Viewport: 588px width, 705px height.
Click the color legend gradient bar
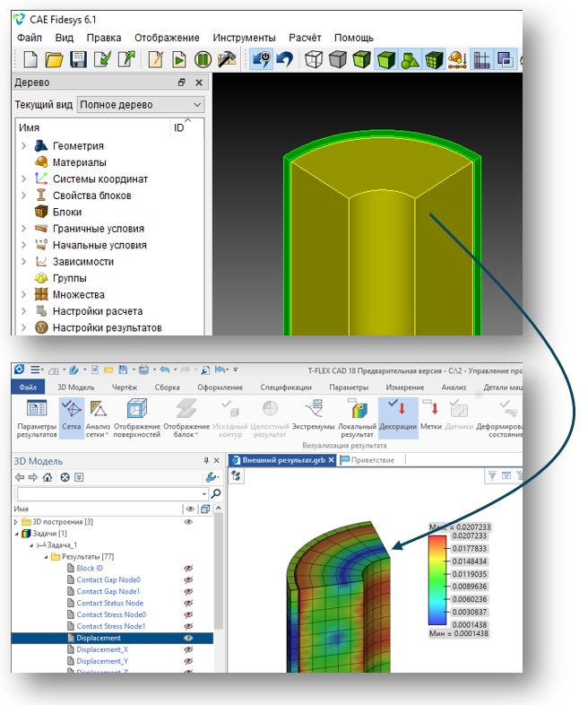click(437, 580)
